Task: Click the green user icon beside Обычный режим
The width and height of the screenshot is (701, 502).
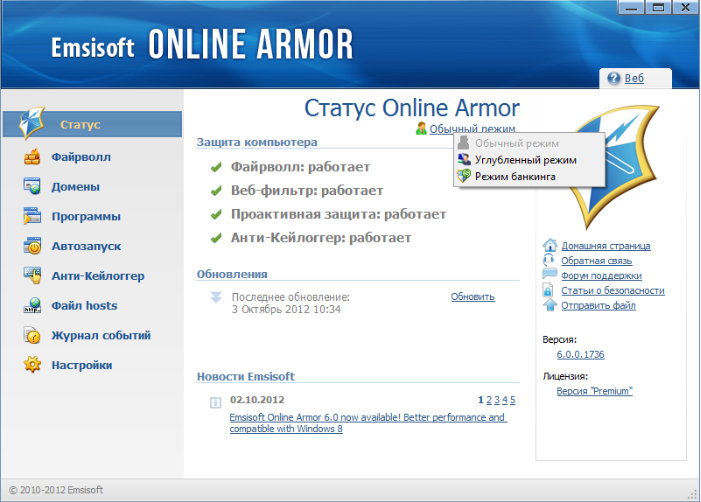Action: click(x=421, y=128)
